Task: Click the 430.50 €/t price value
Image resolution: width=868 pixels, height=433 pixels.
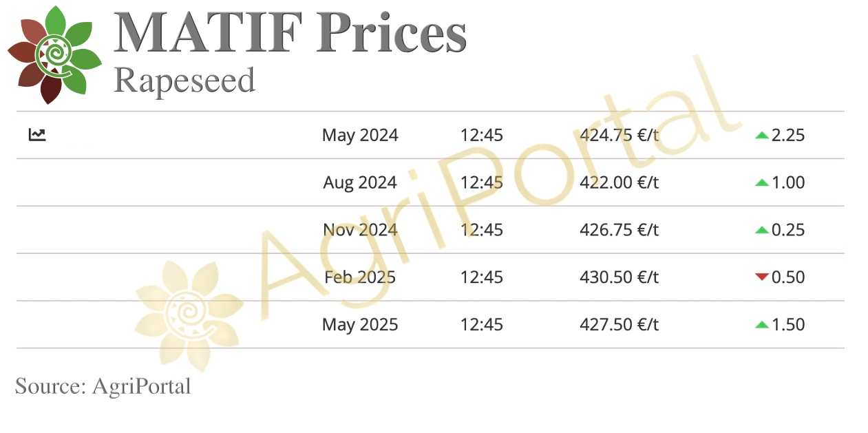Action: [x=620, y=277]
